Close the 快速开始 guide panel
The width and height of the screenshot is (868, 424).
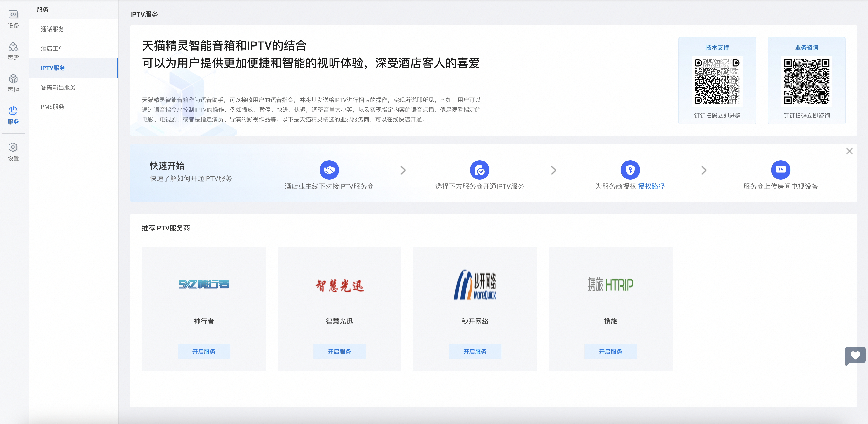coord(849,151)
